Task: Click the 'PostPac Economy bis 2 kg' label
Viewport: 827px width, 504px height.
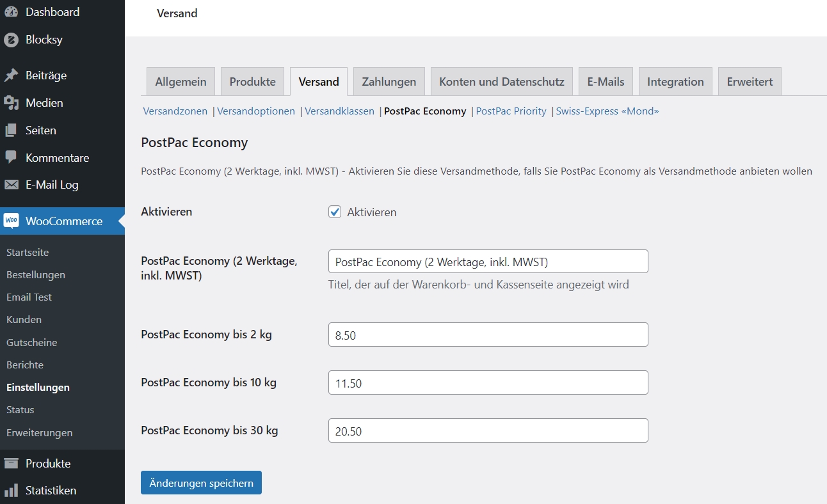Action: [207, 335]
